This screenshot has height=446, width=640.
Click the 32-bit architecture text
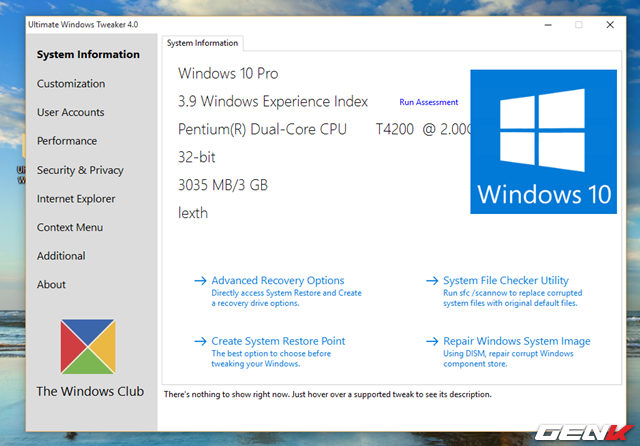click(196, 157)
